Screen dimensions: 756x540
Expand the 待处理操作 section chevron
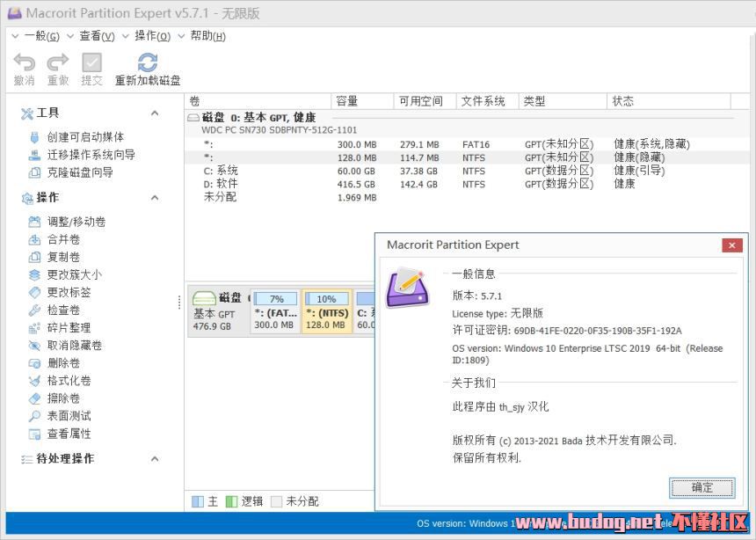point(155,459)
